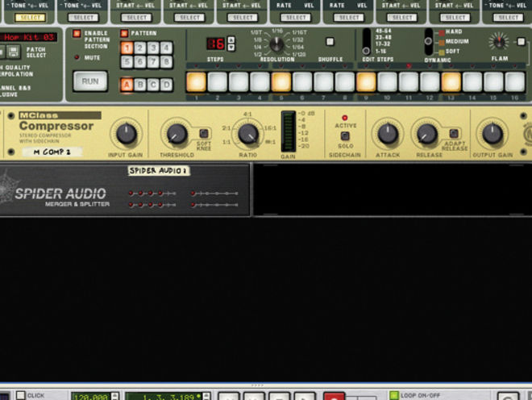Image resolution: width=532 pixels, height=400 pixels.
Task: Toggle the Pattern enable button
Action: 124,33
